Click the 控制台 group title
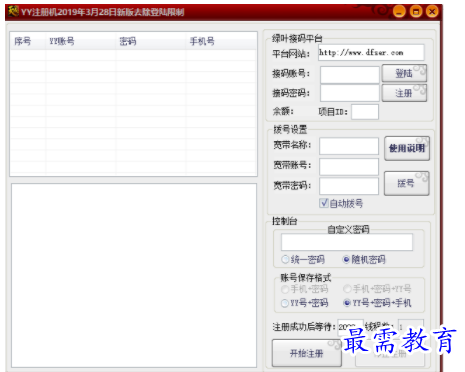 coord(284,221)
